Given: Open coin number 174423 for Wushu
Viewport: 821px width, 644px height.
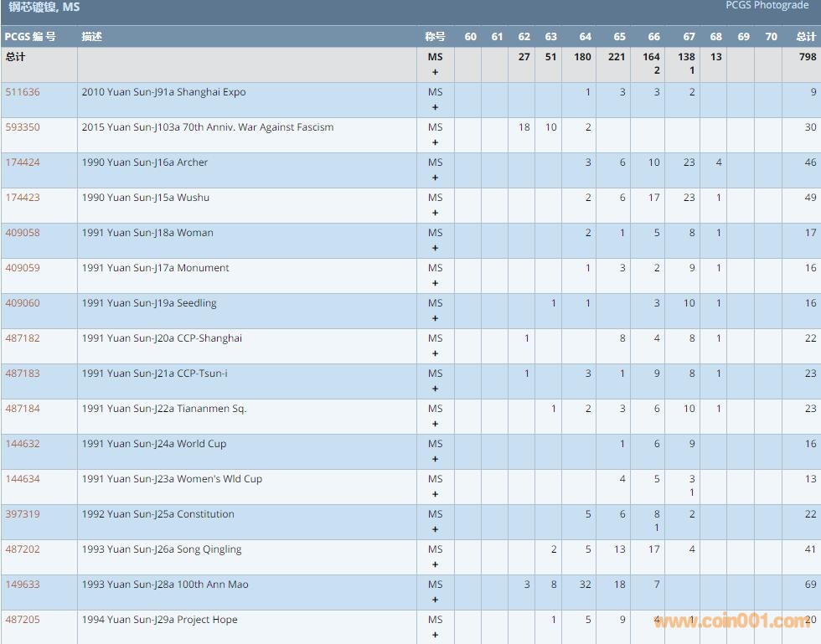Looking at the screenshot, I should pyautogui.click(x=23, y=198).
